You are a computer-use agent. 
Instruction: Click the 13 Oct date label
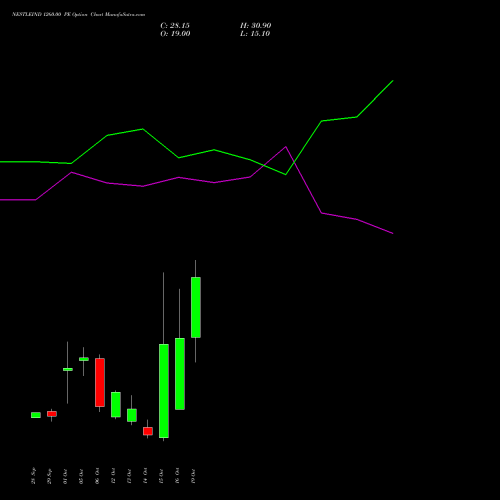(x=129, y=476)
